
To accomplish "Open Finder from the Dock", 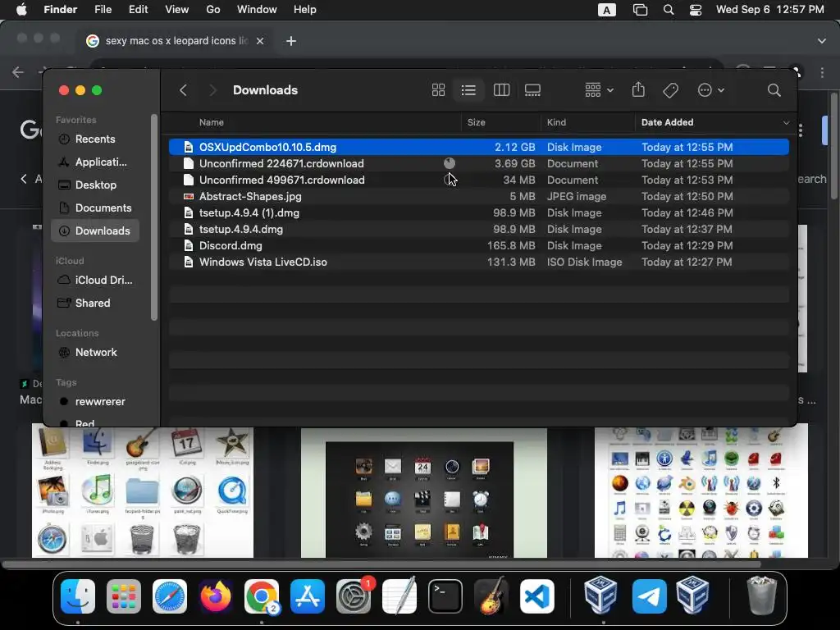I will (78, 596).
